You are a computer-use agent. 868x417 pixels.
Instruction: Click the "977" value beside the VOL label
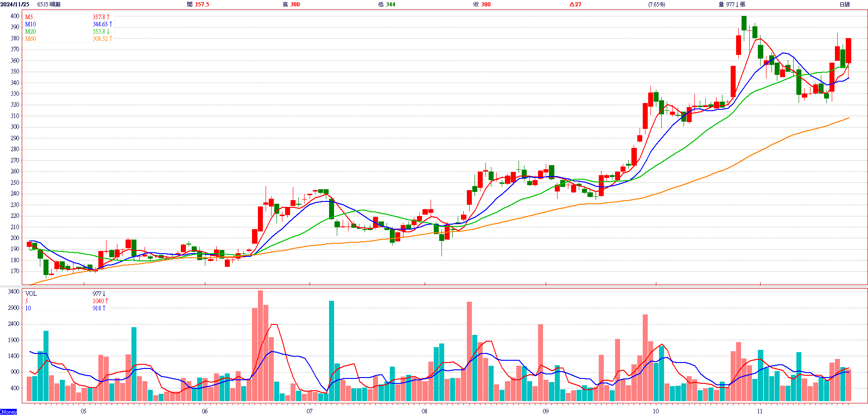pos(97,294)
